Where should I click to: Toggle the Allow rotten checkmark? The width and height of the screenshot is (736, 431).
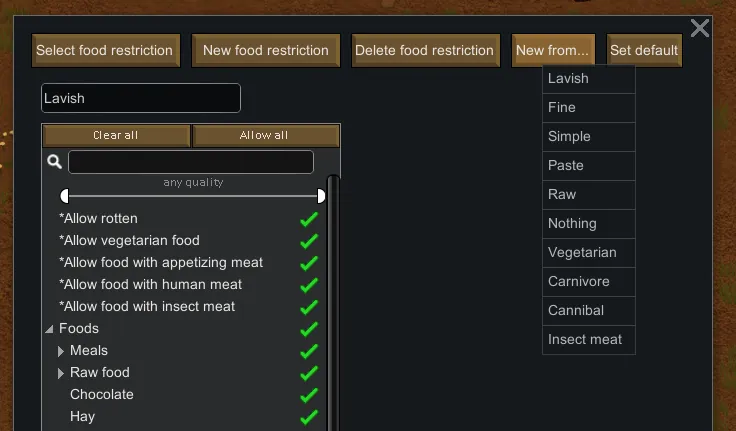click(309, 219)
